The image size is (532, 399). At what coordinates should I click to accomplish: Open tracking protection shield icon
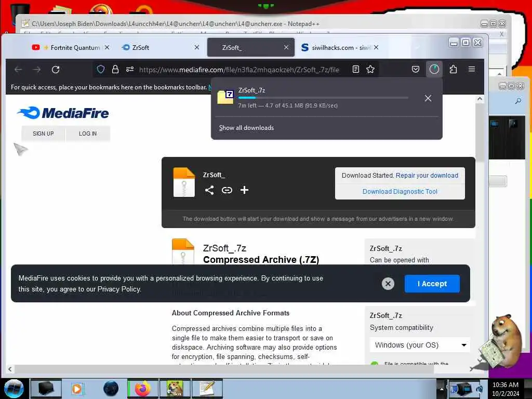(x=101, y=70)
